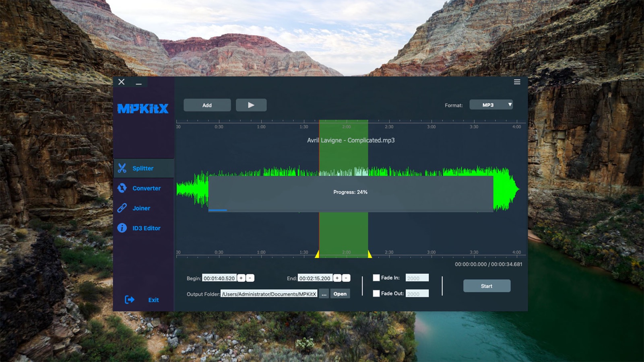
Task: Click the Fade In duration field
Action: tap(417, 278)
